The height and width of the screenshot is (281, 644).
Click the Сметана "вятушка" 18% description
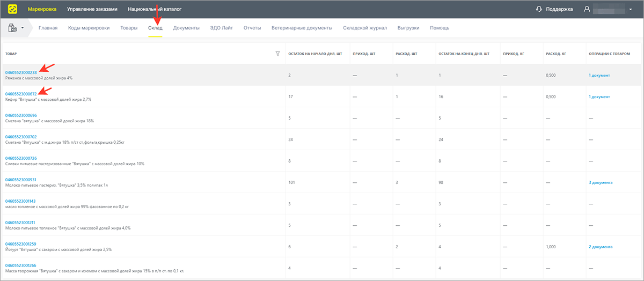tap(49, 121)
